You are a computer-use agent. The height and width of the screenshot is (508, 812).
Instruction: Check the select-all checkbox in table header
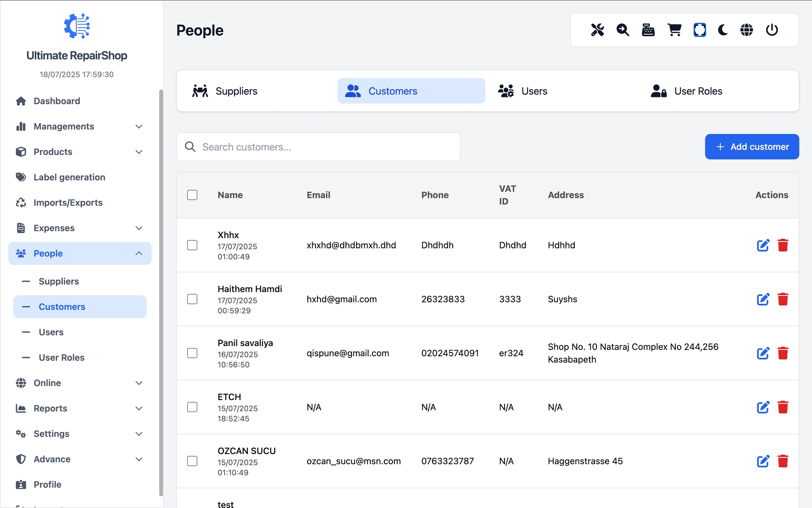click(x=192, y=195)
